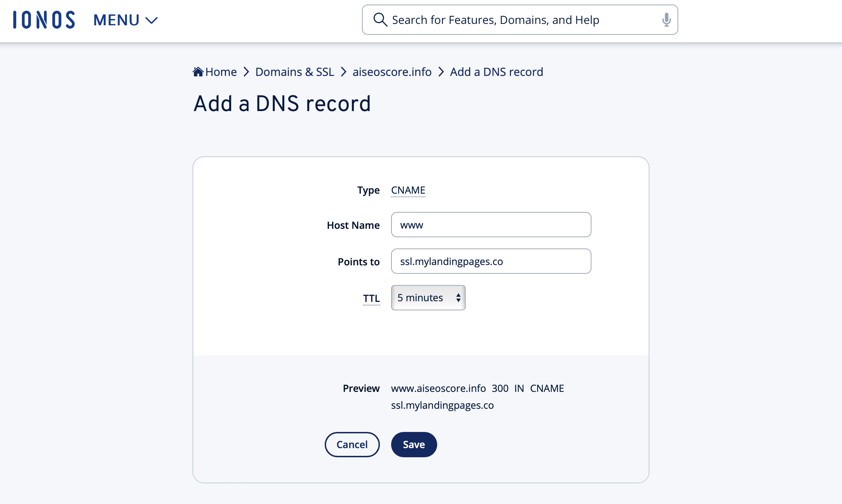Click the IONOS logo icon
This screenshot has width=842, height=504.
[43, 20]
